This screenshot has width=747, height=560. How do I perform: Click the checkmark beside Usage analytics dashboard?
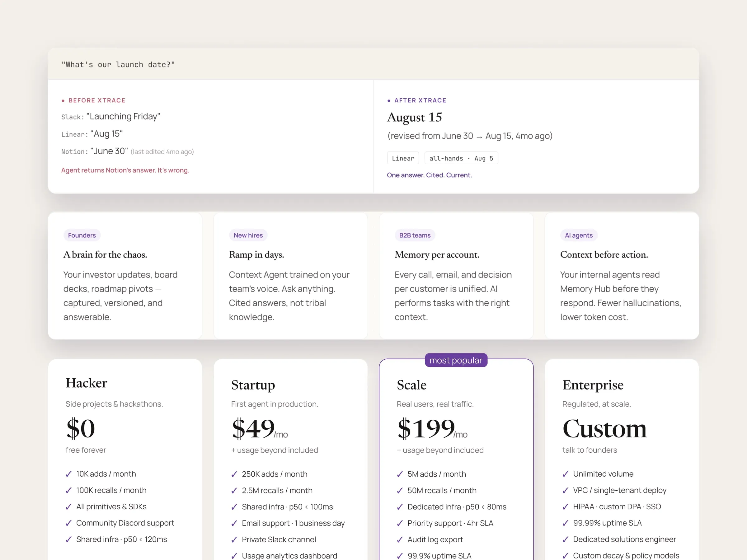click(234, 556)
